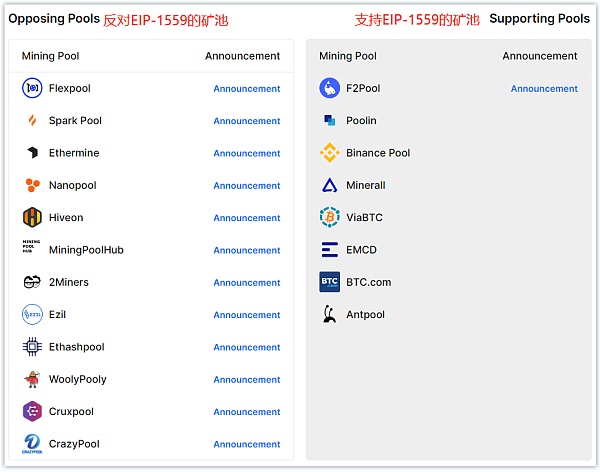Click the MiningPoolHub logo icon

click(x=31, y=246)
